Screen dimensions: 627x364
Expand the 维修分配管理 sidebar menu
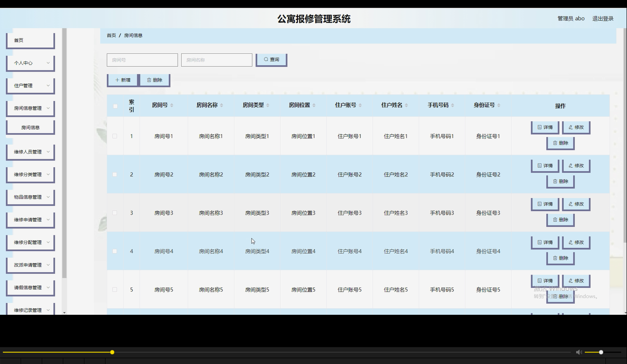31,242
